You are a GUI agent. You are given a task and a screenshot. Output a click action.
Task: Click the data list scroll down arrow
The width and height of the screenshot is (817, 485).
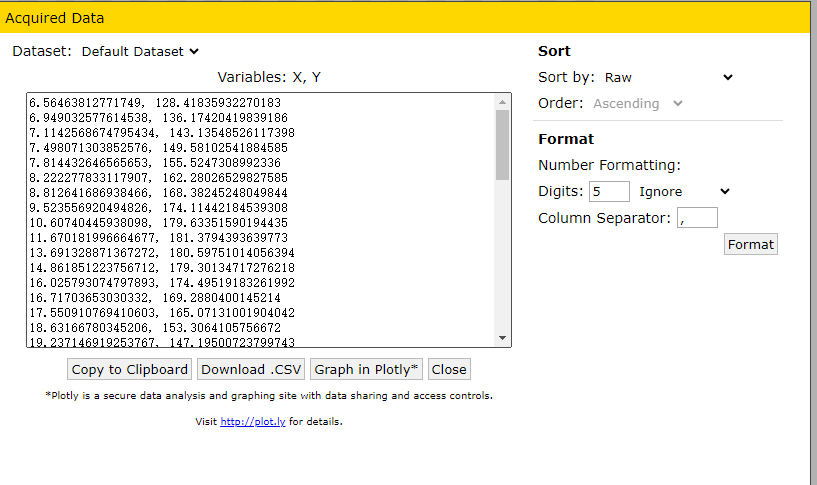[502, 338]
